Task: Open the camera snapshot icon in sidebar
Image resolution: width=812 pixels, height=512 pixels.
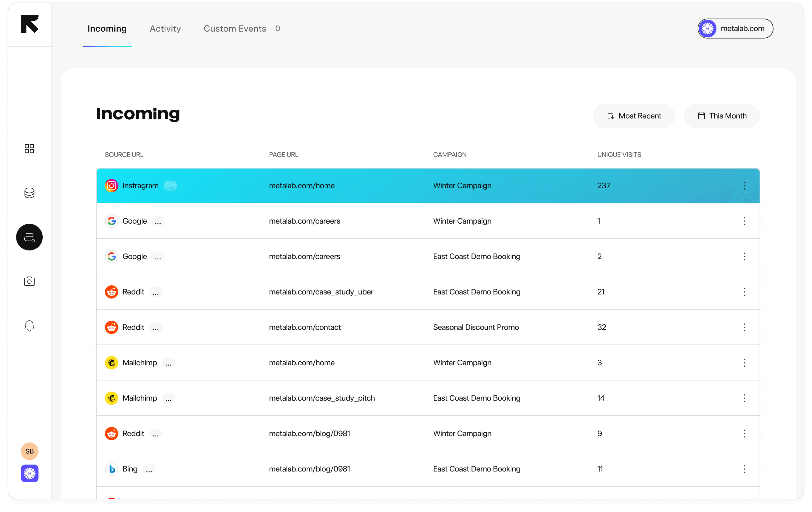Action: (29, 281)
